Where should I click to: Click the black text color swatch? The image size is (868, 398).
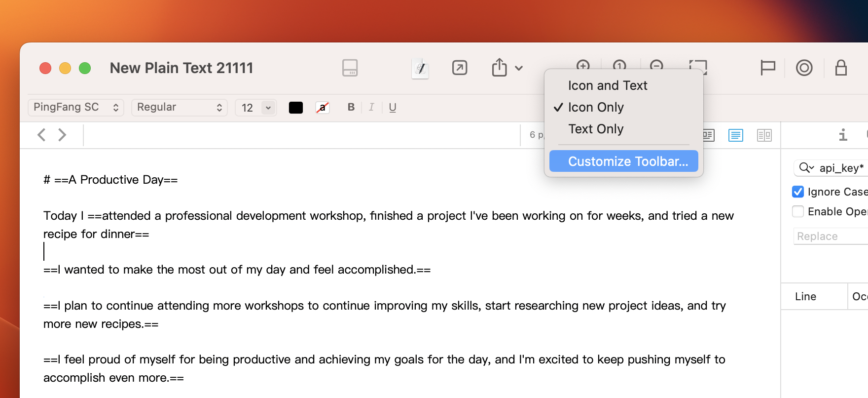tap(296, 108)
